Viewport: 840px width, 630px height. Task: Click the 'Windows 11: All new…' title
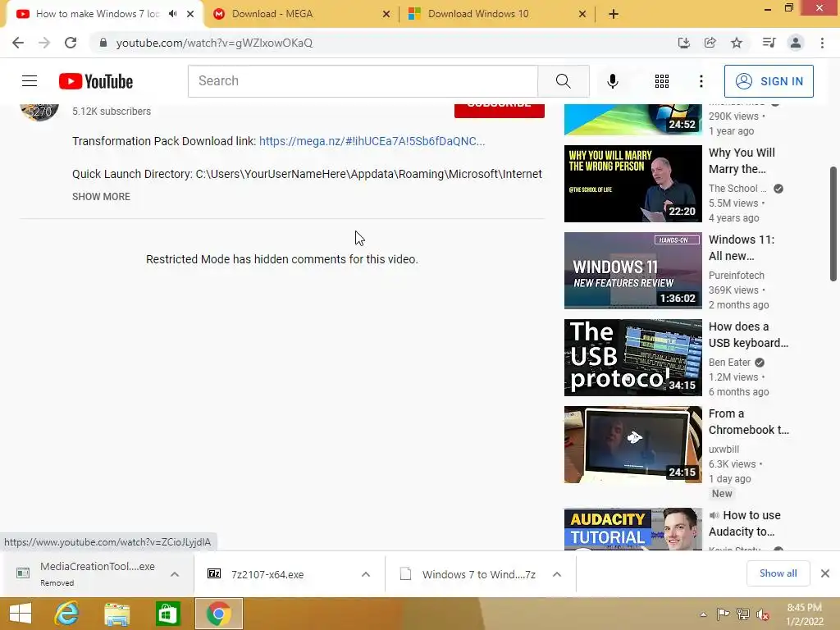tap(742, 248)
